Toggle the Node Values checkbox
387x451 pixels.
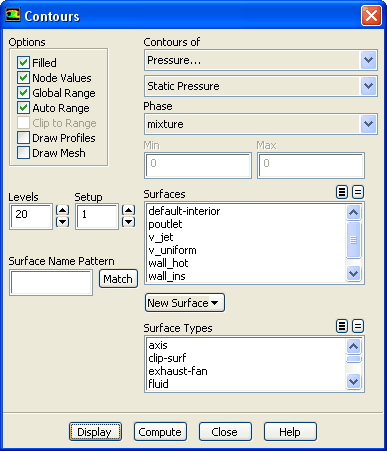[23, 78]
